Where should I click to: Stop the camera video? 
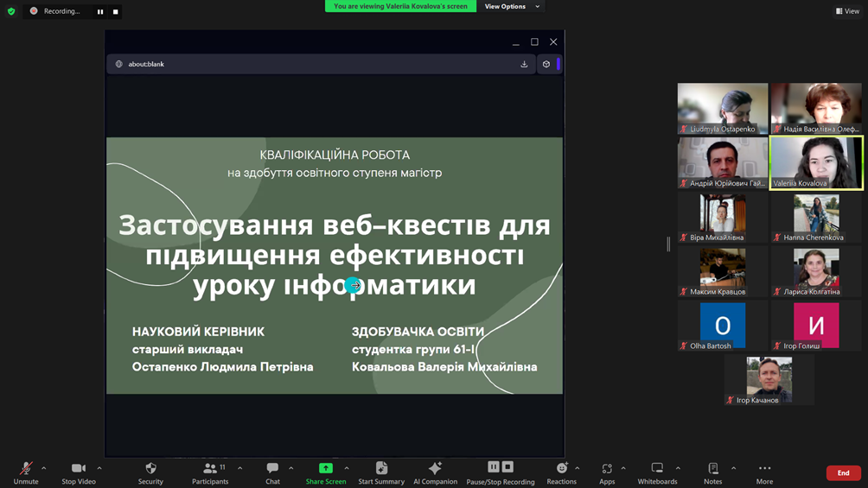tap(79, 473)
